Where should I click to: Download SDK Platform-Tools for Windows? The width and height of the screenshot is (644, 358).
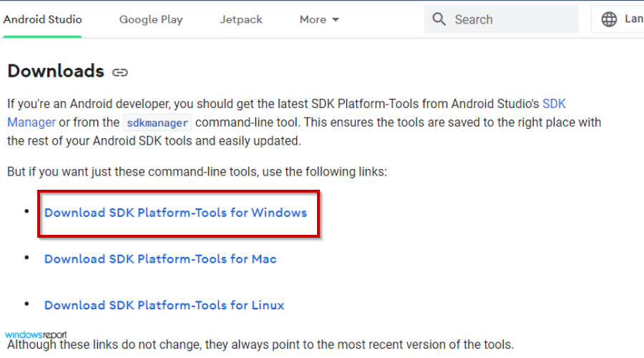coord(175,213)
